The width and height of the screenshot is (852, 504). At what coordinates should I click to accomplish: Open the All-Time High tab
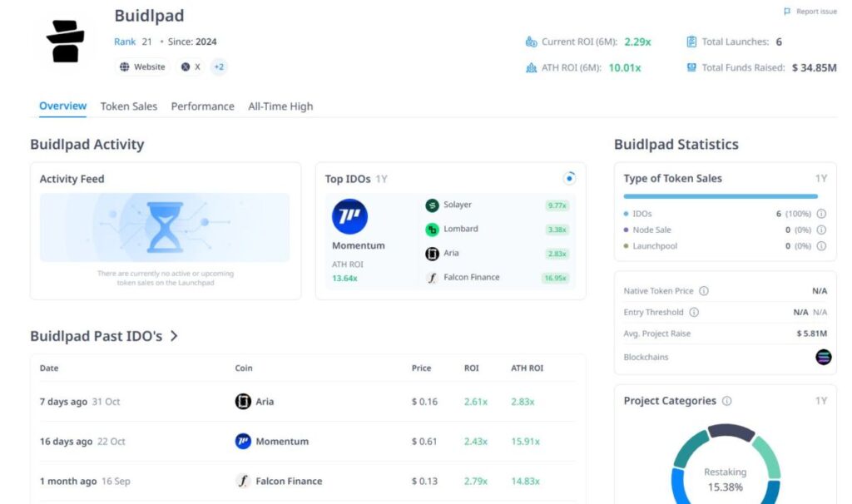click(280, 106)
